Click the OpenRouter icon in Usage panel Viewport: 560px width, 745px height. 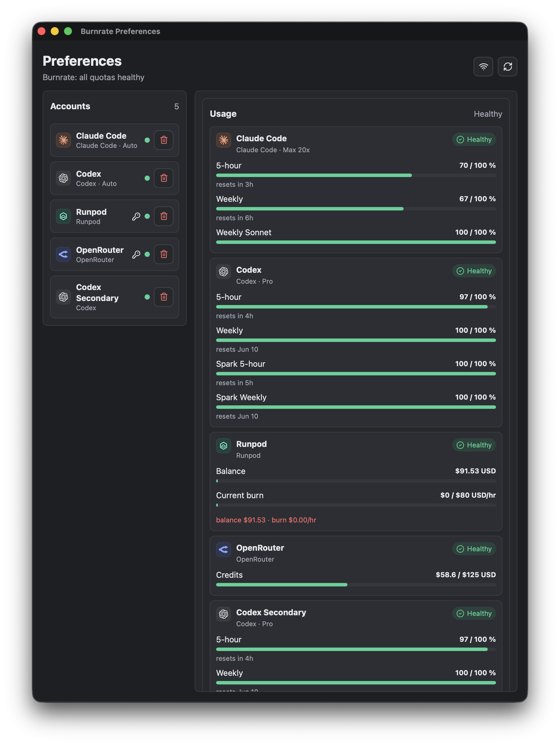[224, 550]
